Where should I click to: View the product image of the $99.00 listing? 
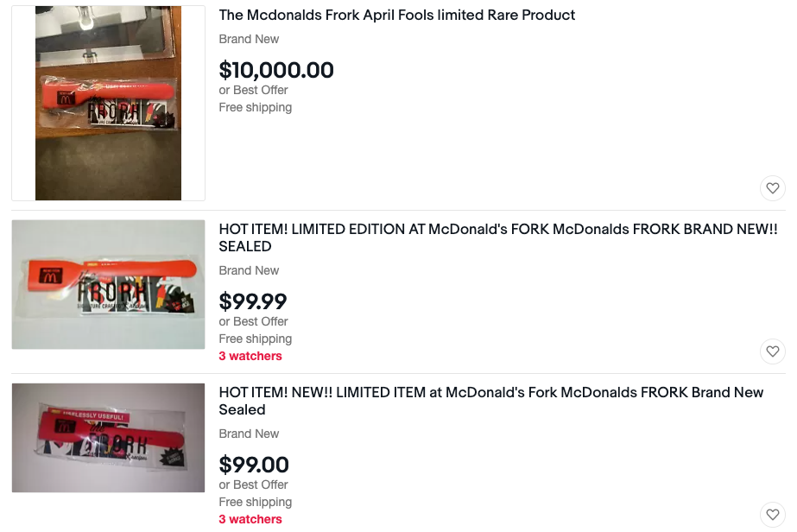coord(108,438)
